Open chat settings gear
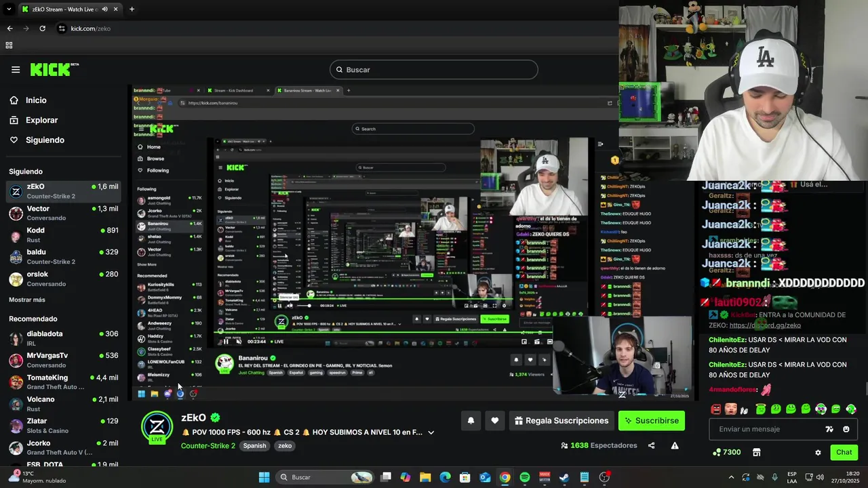The image size is (868, 488). click(x=818, y=453)
